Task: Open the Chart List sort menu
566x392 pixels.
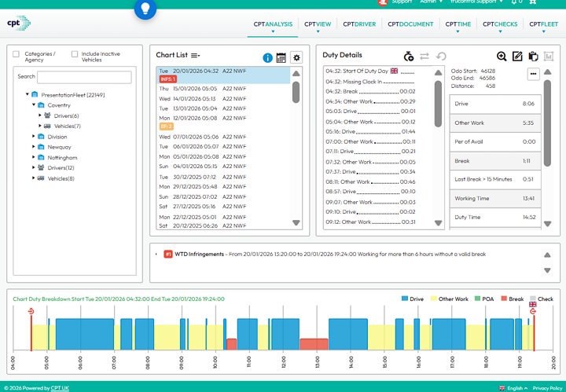Action: 195,55
